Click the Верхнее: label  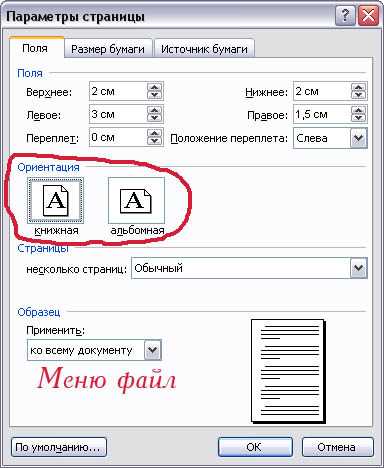tap(49, 92)
